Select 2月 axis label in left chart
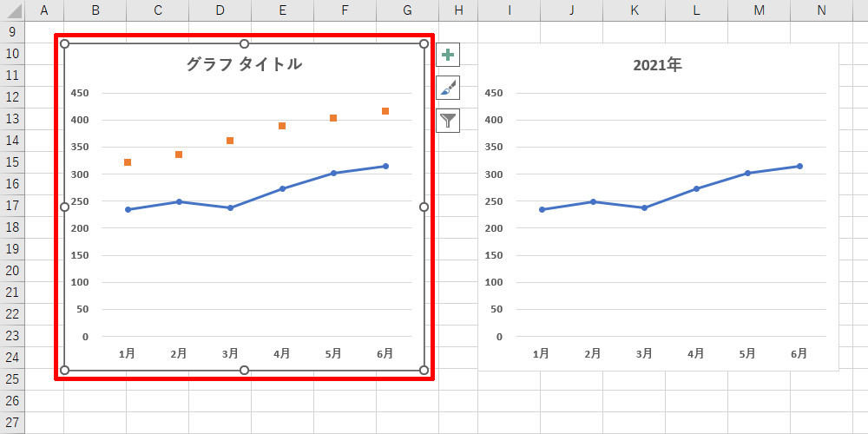This screenshot has height=434, width=868. (179, 353)
